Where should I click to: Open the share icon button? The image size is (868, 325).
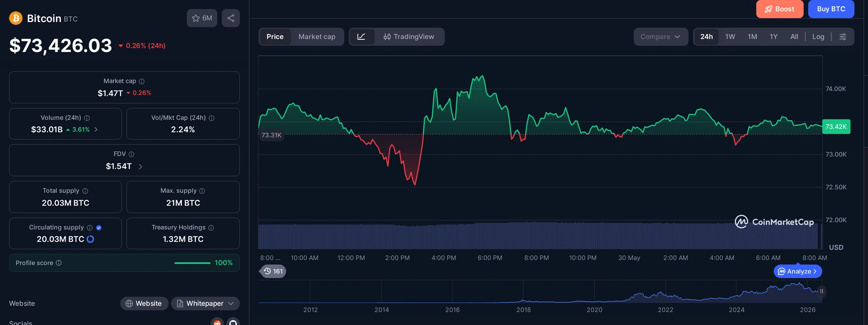(231, 18)
